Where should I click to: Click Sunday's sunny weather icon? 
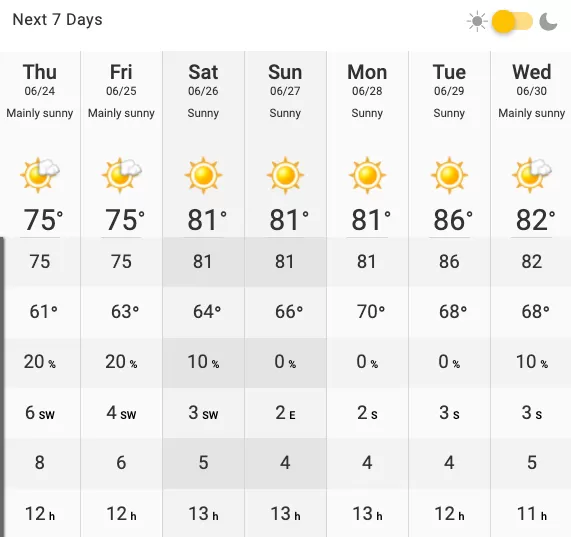point(285,175)
